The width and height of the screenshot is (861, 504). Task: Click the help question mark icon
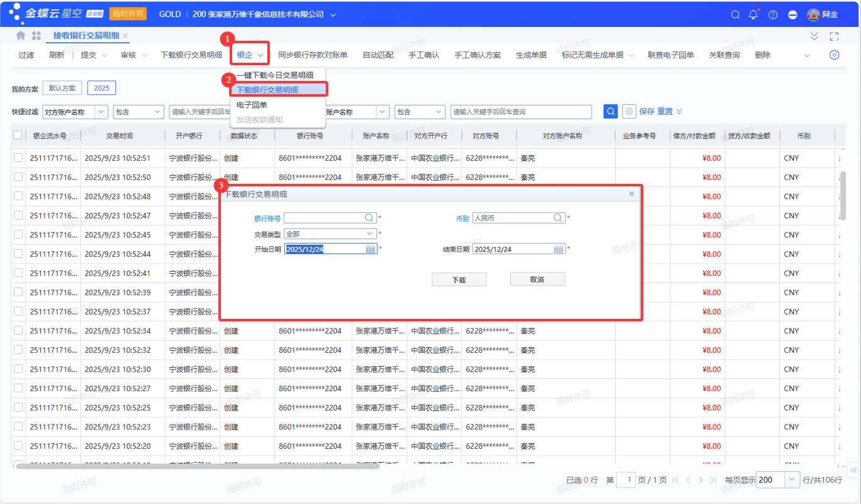click(x=773, y=14)
